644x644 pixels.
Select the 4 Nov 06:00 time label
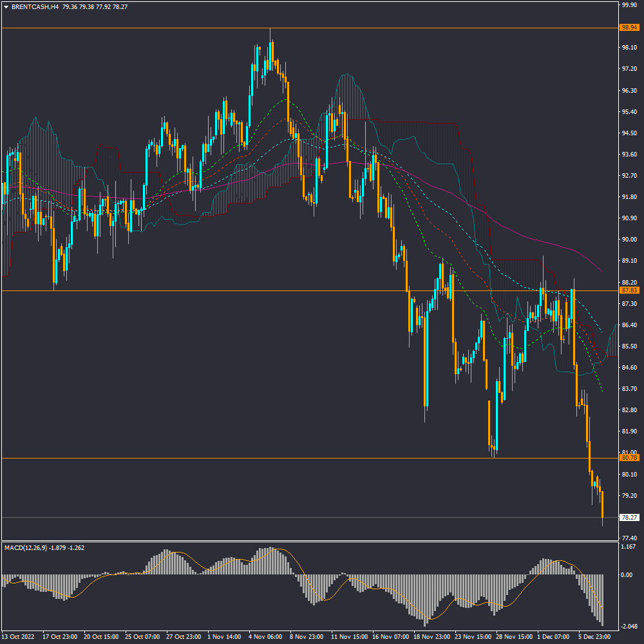[x=265, y=636]
